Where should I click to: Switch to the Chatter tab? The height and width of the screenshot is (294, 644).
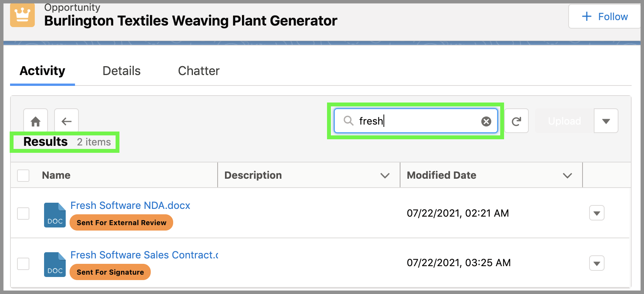(199, 71)
